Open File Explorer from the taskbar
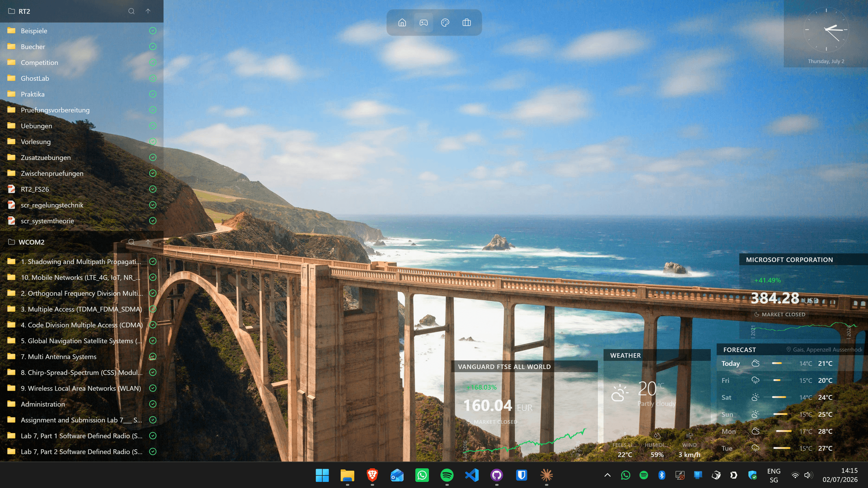Viewport: 868px width, 488px height. [x=347, y=475]
